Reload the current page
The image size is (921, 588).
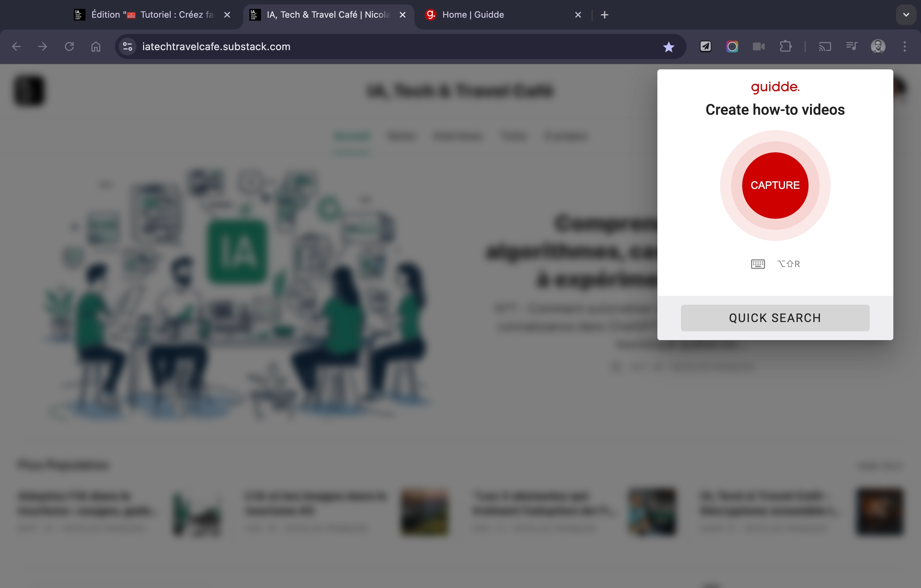pos(69,47)
